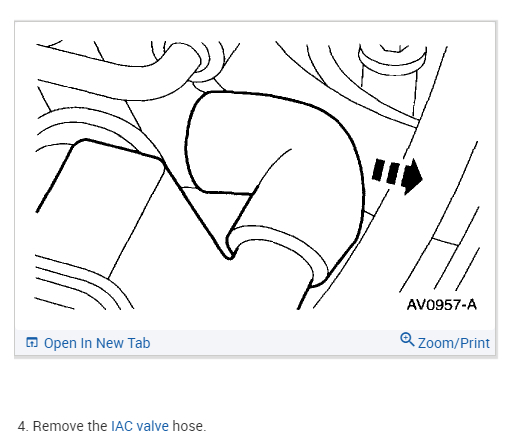This screenshot has width=522, height=447.
Task: Click the word "hose." in step 4
Action: [189, 426]
